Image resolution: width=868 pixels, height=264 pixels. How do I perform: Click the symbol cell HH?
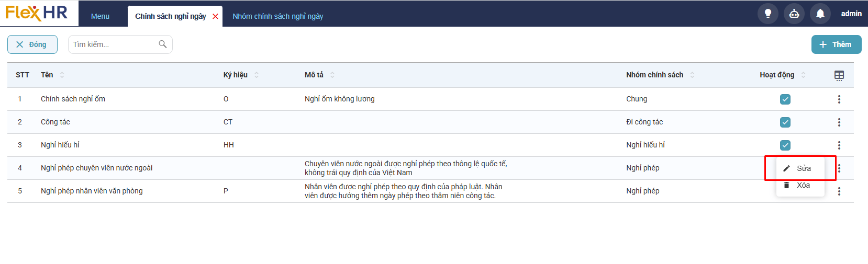click(229, 145)
